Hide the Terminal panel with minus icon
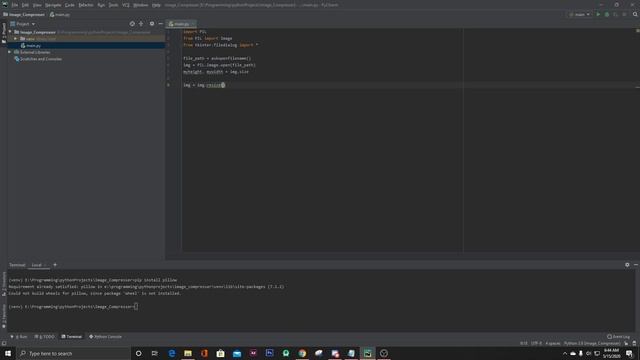 (x=636, y=265)
